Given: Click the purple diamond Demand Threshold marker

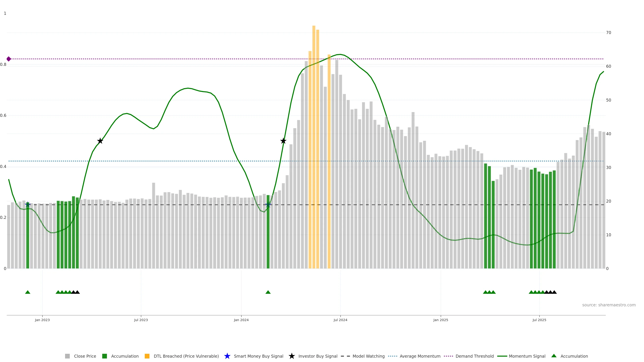Looking at the screenshot, I should pos(9,59).
